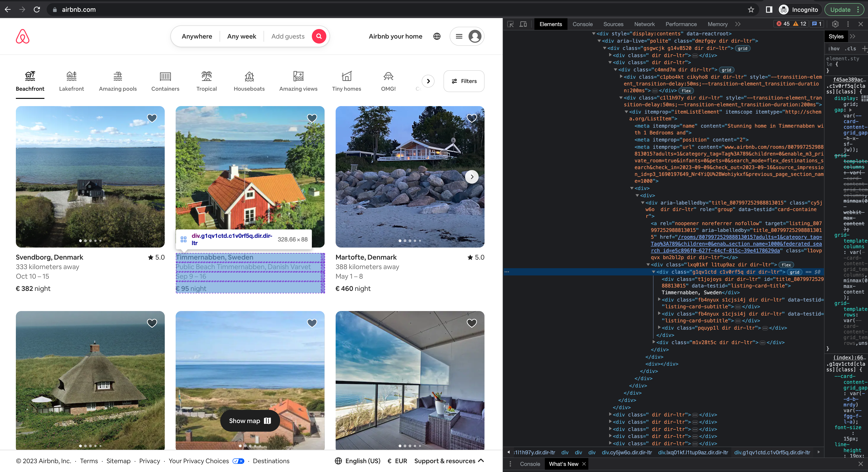Open the Filters button
This screenshot has height=472, width=868.
click(464, 81)
